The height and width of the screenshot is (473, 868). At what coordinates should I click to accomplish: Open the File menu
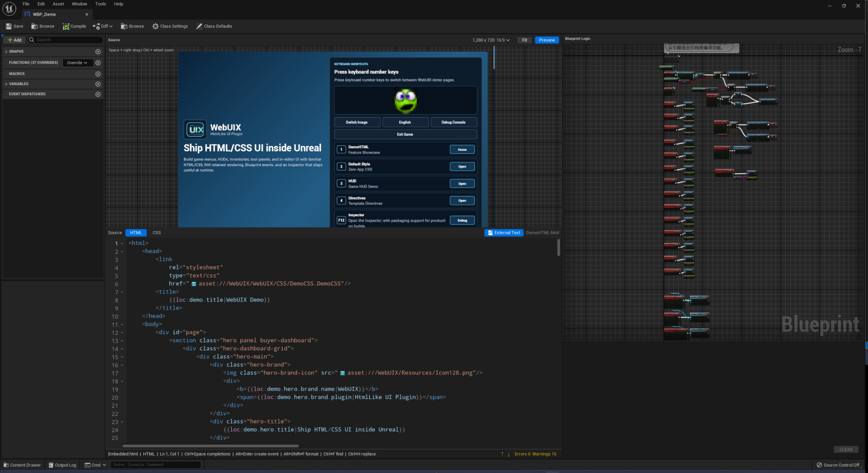pyautogui.click(x=26, y=4)
